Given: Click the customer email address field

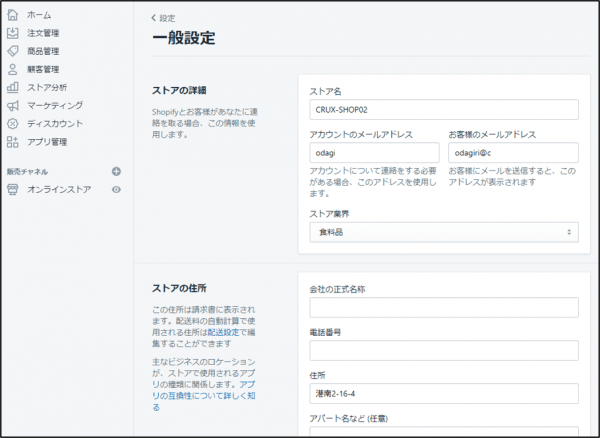Looking at the screenshot, I should point(514,153).
